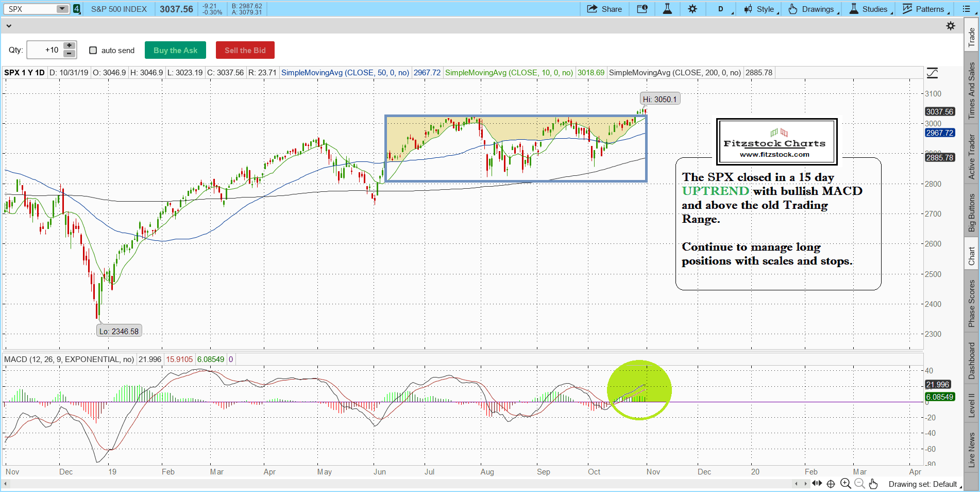980x492 pixels.
Task: Increase quantity with plus stepper
Action: (69, 46)
